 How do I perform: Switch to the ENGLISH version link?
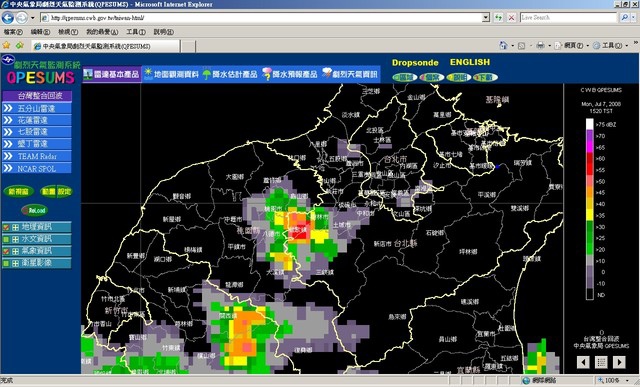click(x=470, y=62)
